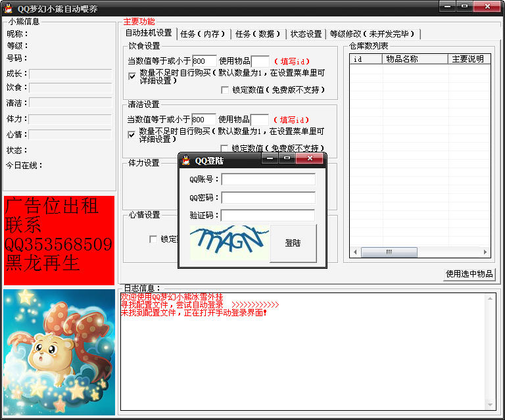Click 使用选中物品 button
This screenshot has width=505, height=420.
[x=469, y=274]
